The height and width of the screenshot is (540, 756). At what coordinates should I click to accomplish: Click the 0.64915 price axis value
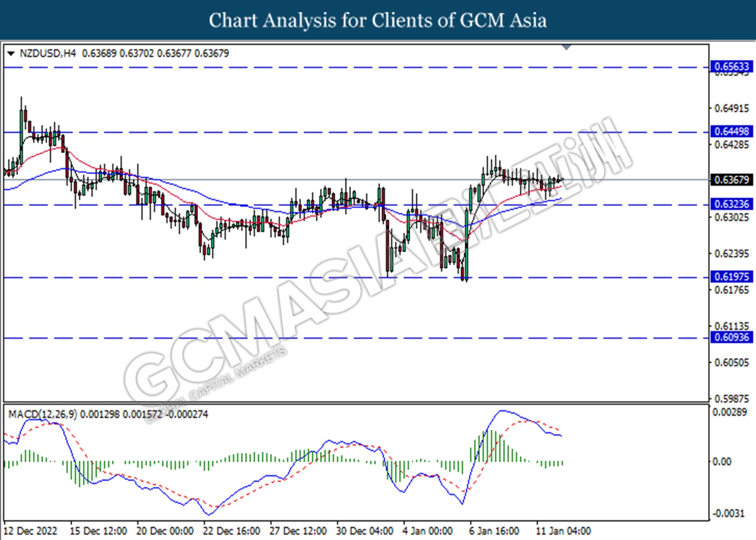coord(731,109)
